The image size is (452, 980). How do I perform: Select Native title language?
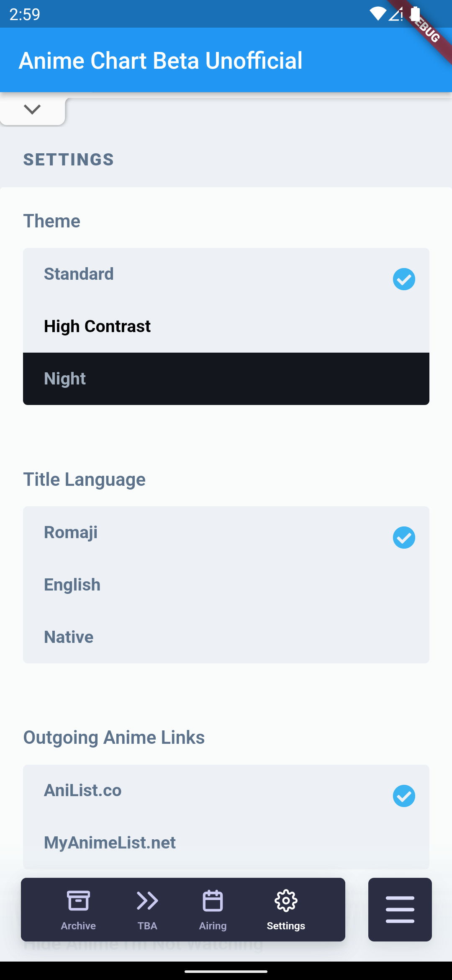[226, 637]
